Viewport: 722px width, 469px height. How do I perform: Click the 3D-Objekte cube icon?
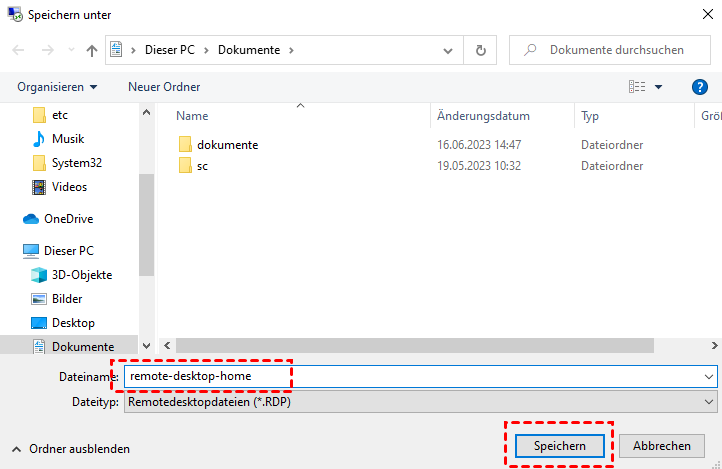click(39, 275)
